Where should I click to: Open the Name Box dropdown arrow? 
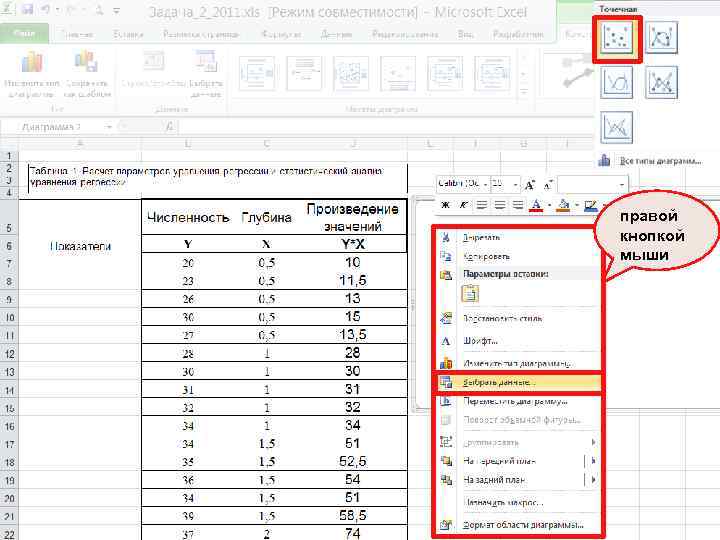(108, 127)
